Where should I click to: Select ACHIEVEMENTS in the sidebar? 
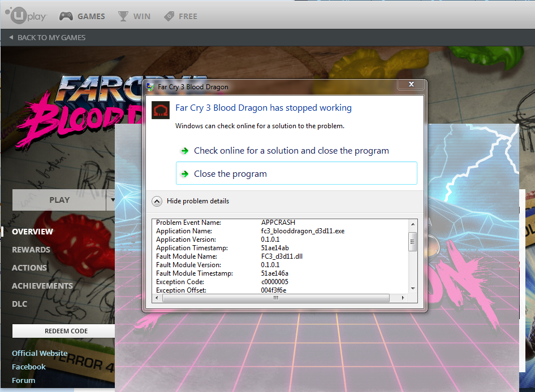click(x=42, y=286)
